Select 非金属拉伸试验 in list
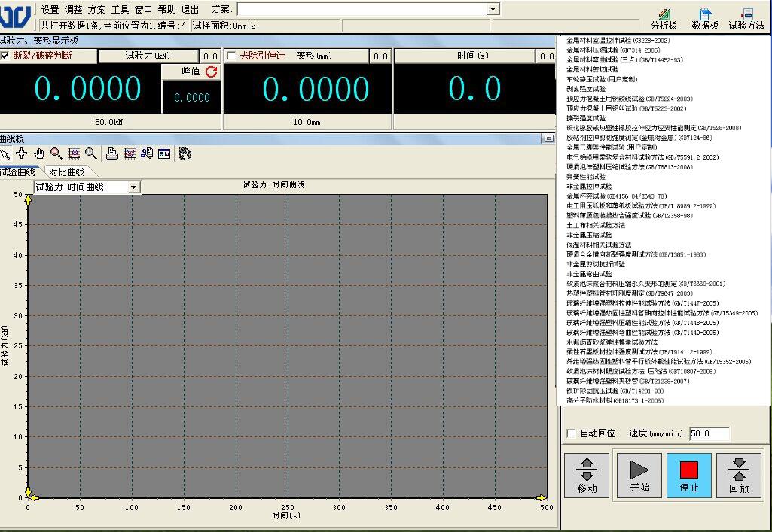This screenshot has height=532, width=772. (589, 187)
